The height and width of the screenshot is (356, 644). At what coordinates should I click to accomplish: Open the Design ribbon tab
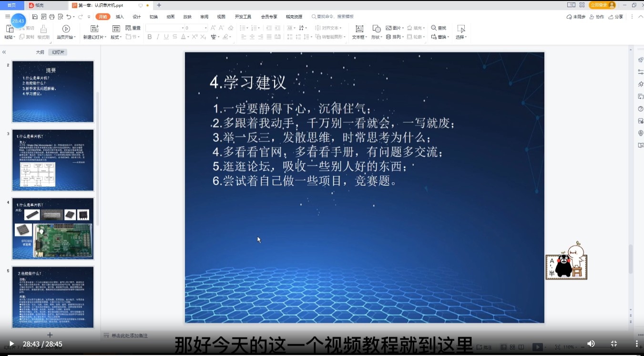[x=137, y=17]
